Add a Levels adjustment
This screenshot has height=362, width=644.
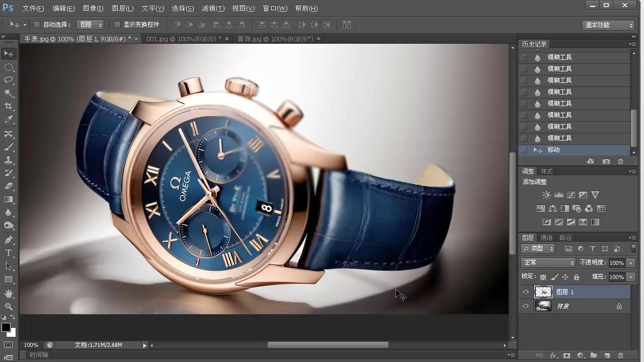(x=558, y=195)
